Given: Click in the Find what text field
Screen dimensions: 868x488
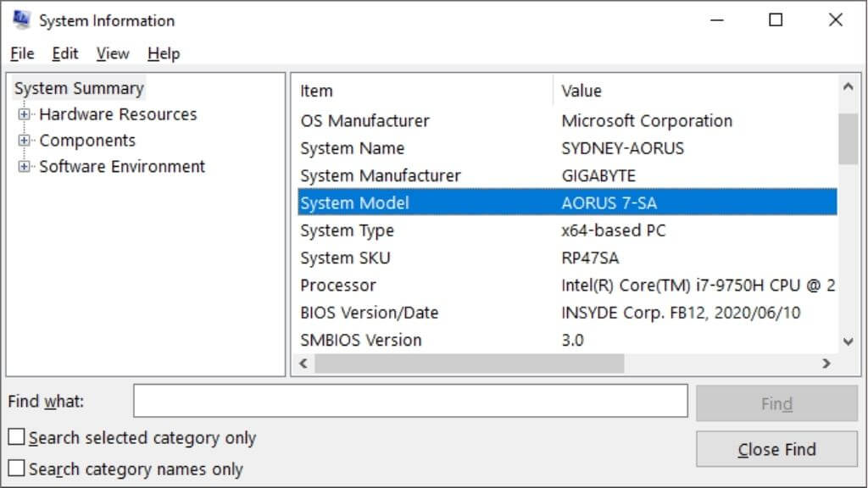Looking at the screenshot, I should [410, 402].
